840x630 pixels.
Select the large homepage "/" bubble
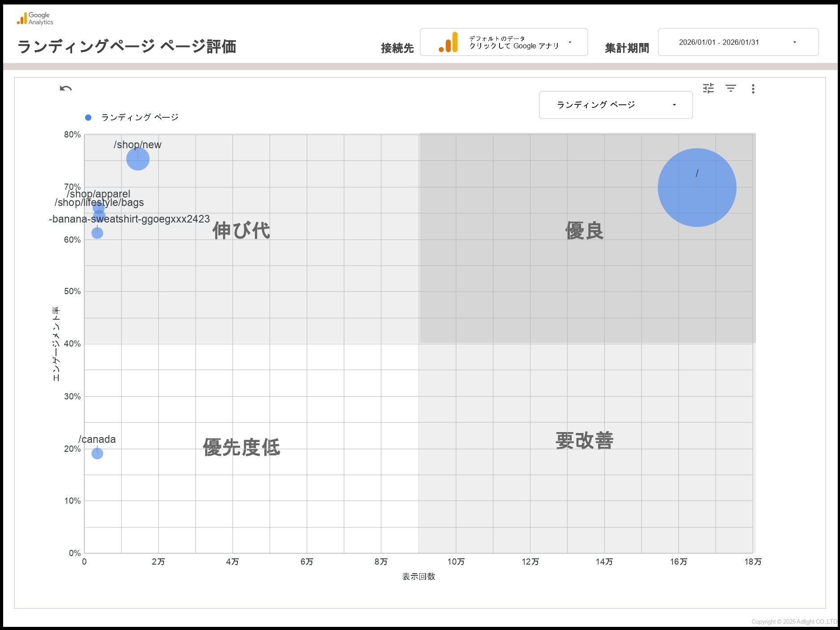point(697,188)
